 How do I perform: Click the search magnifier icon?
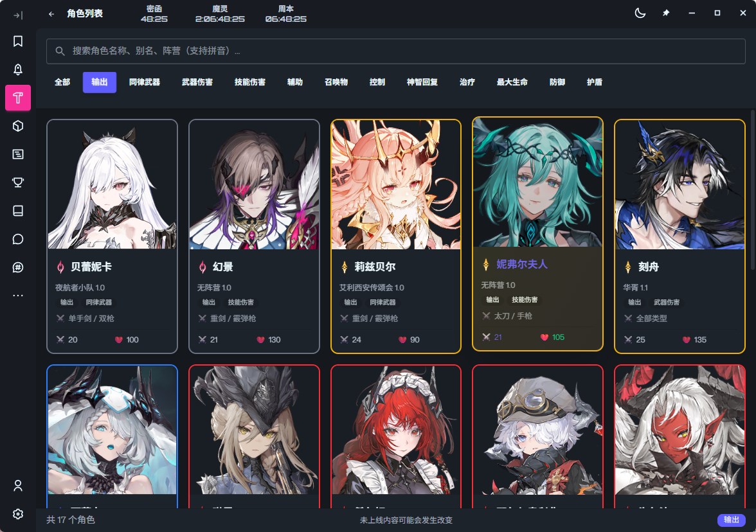[60, 51]
